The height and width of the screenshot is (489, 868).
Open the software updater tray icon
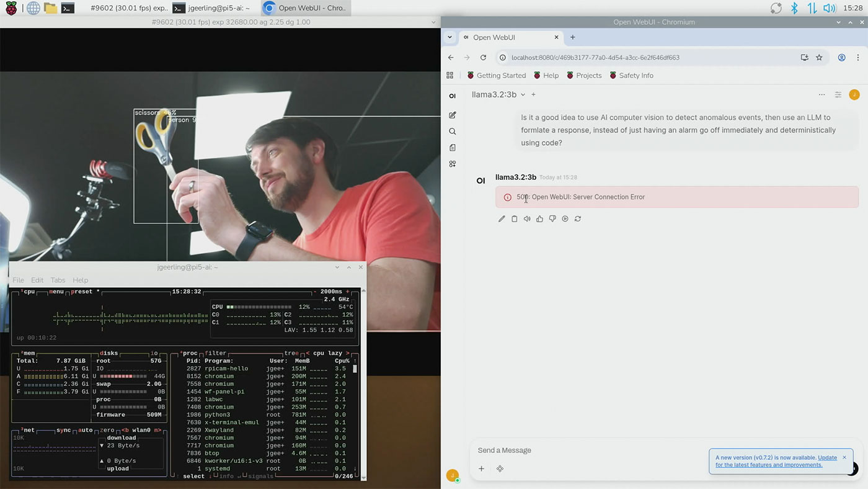point(776,8)
